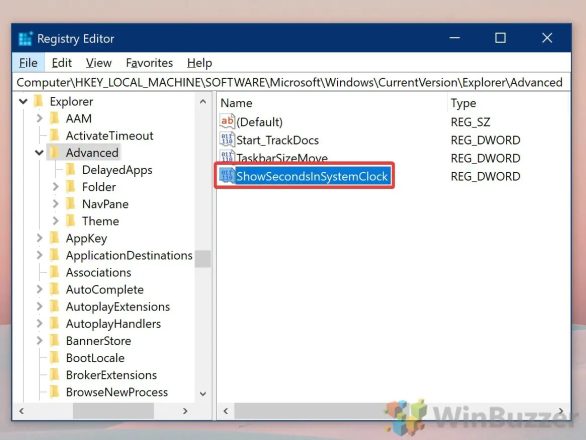Click the ShowSecondsInSystemClock DWORD icon
Image resolution: width=586 pixels, height=440 pixels.
[227, 176]
